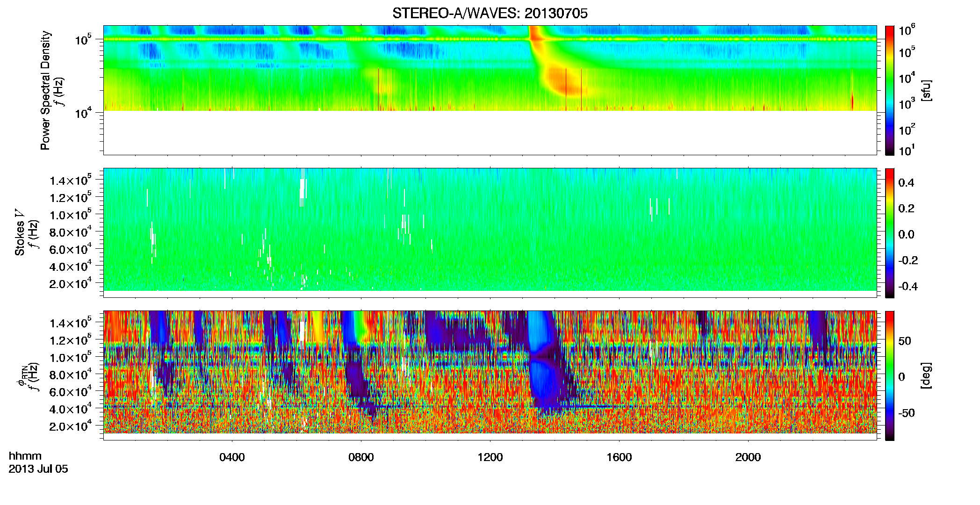
Task: Click the "1600" time axis label
Action: [x=619, y=457]
